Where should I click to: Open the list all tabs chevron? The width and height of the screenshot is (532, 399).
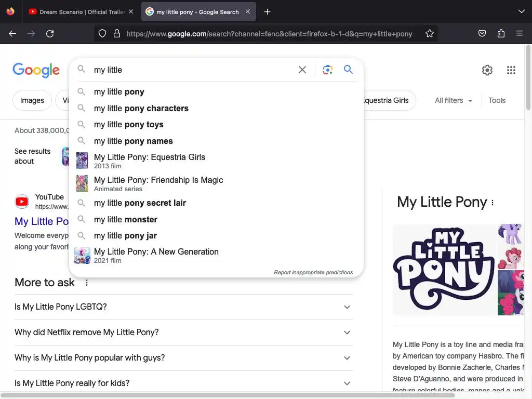click(x=522, y=11)
